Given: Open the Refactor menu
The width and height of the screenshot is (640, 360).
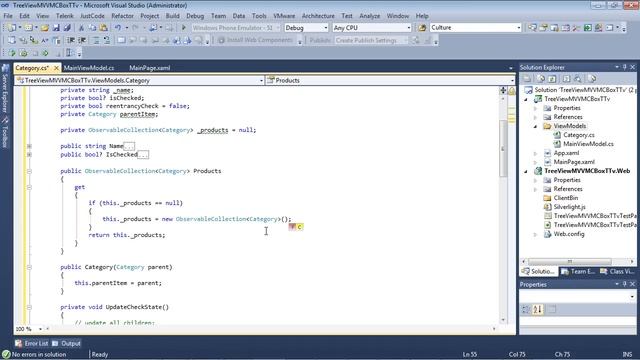Looking at the screenshot, I should (x=122, y=16).
